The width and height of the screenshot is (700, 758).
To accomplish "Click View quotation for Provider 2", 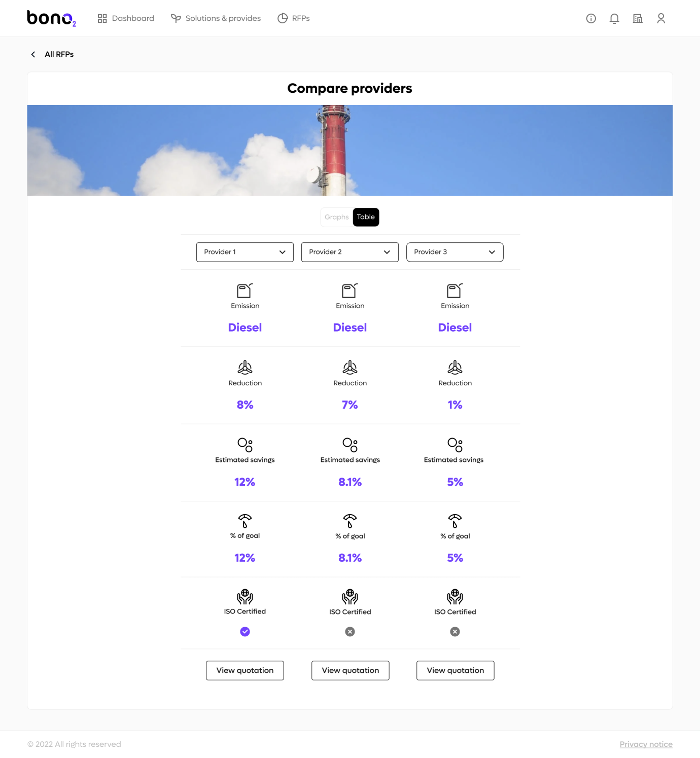I will [x=350, y=670].
